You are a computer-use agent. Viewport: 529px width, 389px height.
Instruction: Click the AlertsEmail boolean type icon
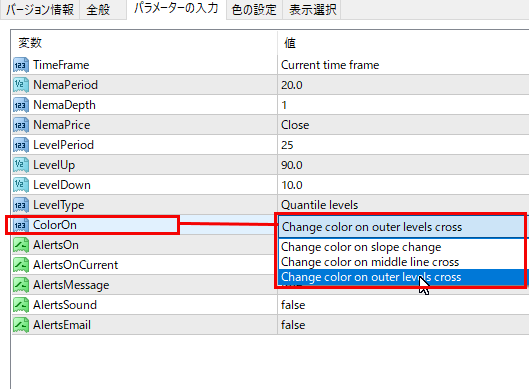pyautogui.click(x=21, y=325)
